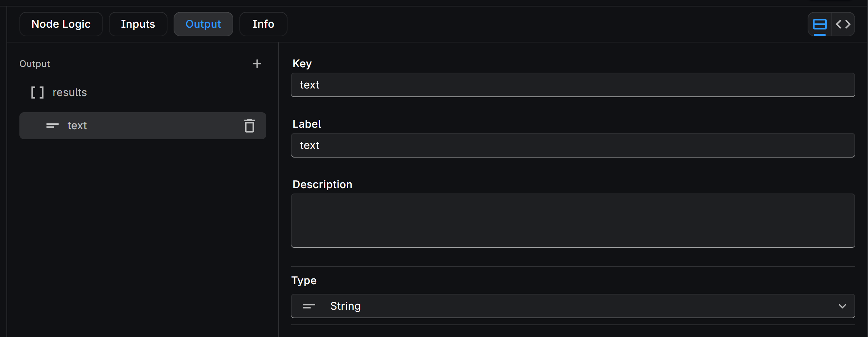Open the Inputs tab

click(x=138, y=24)
